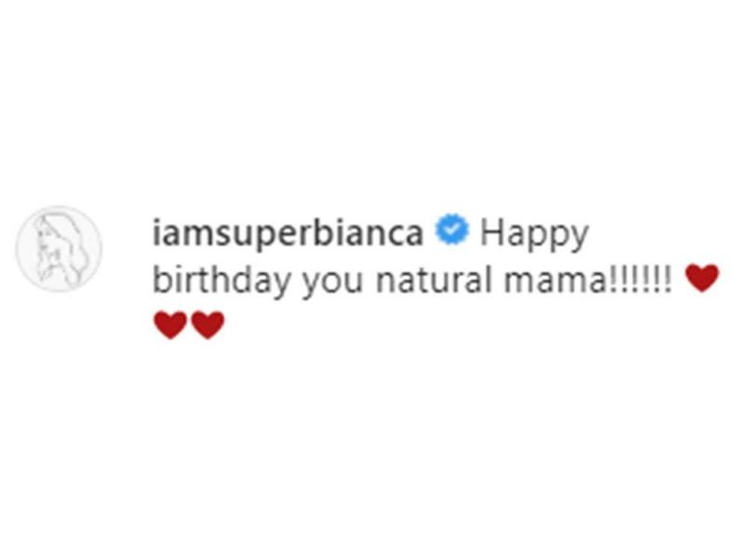Click the sketched face inside avatar circle

coord(44,242)
